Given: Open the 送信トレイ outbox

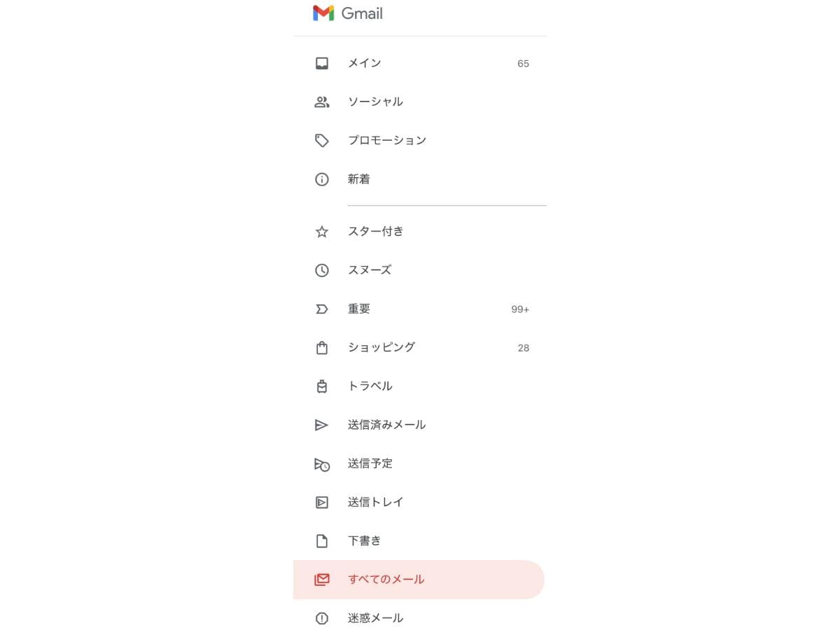Looking at the screenshot, I should 375,502.
